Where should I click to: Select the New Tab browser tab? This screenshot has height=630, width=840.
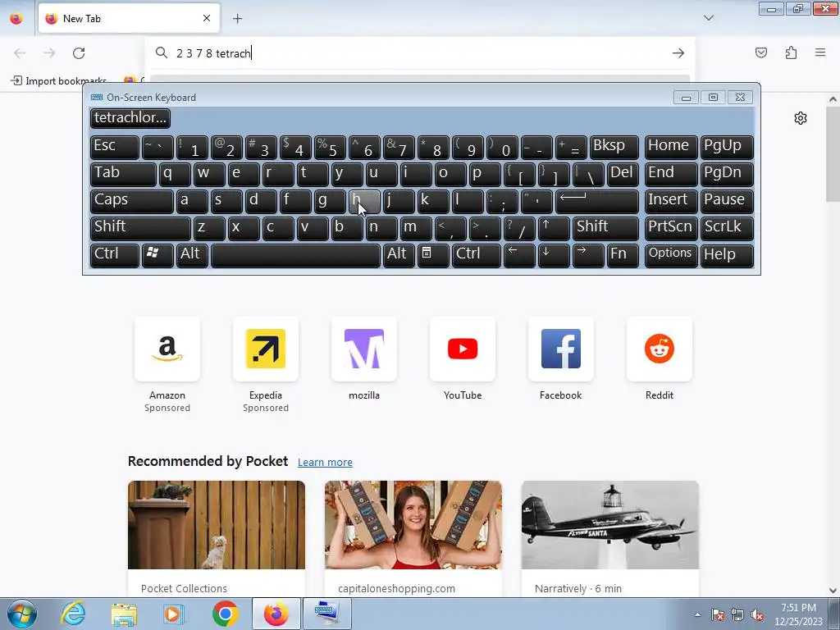click(129, 19)
